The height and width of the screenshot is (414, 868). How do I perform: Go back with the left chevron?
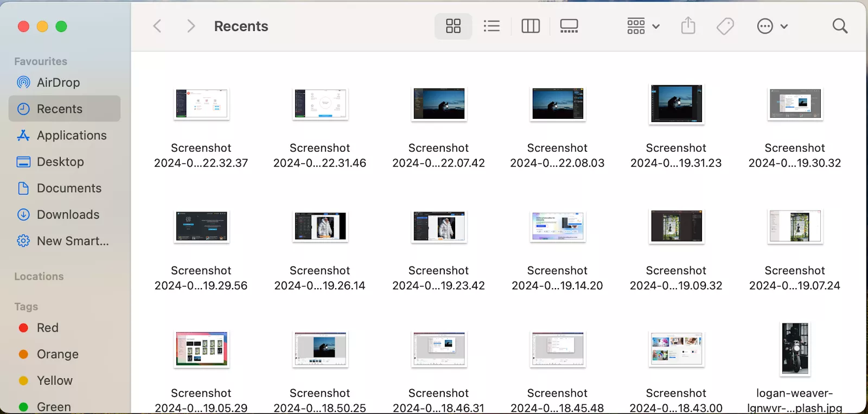(157, 26)
